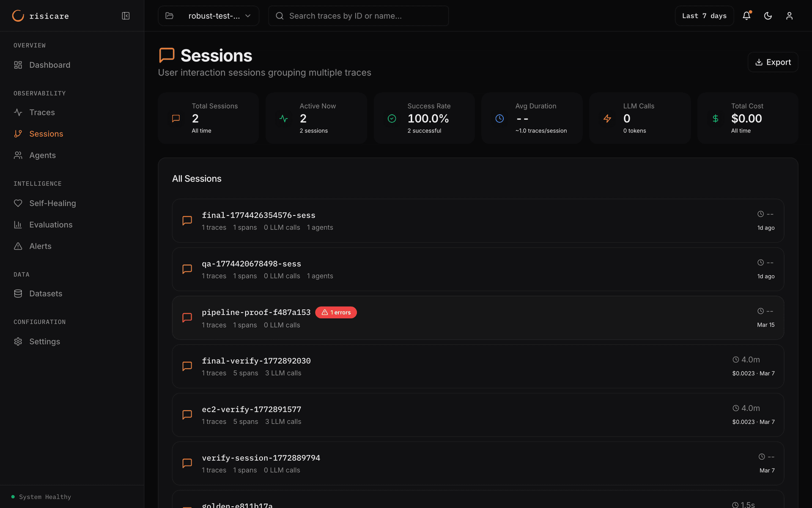
Task: Select the Sessions sidebar icon
Action: point(18,134)
